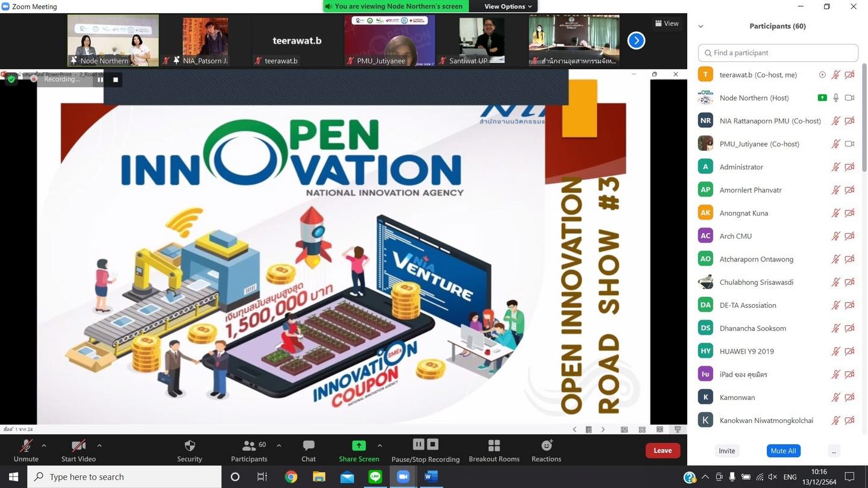The width and height of the screenshot is (868, 488).
Task: Open audio options arrow next to Unmute
Action: (x=43, y=446)
